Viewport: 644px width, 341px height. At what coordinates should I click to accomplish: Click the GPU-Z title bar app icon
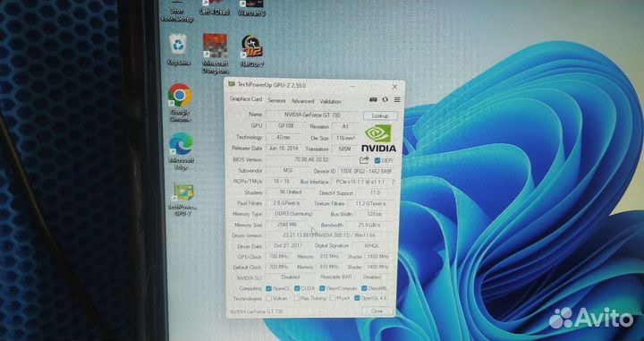click(232, 85)
